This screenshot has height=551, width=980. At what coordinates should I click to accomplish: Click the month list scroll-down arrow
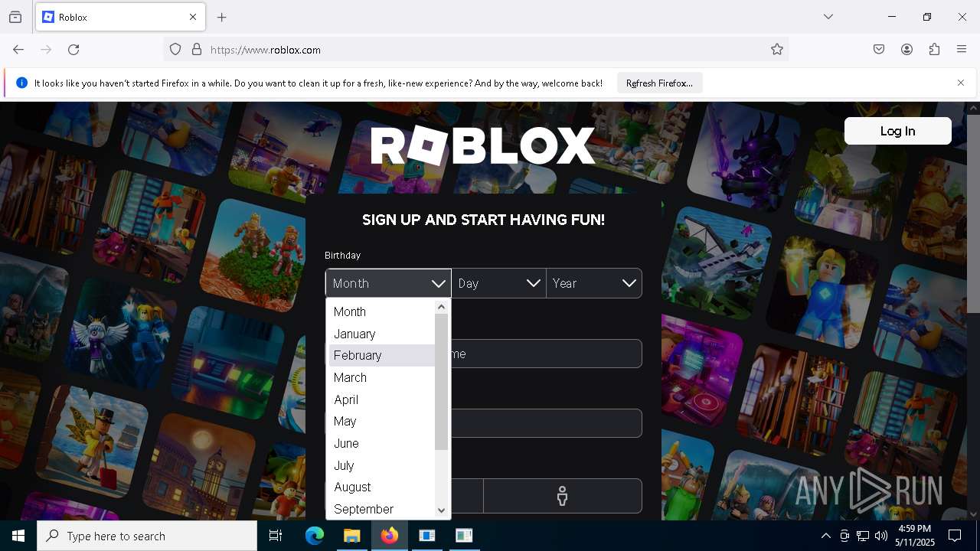click(x=441, y=510)
